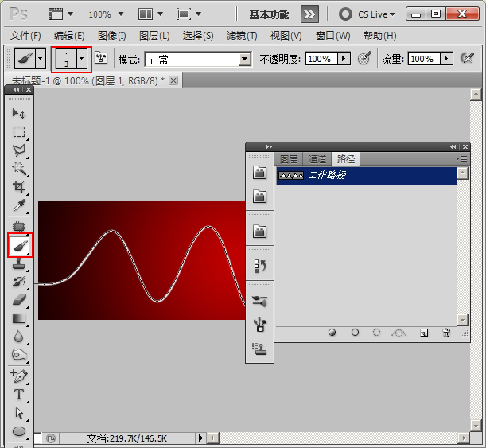Open the 窗口(W) menu
The width and height of the screenshot is (486, 448).
pos(332,36)
